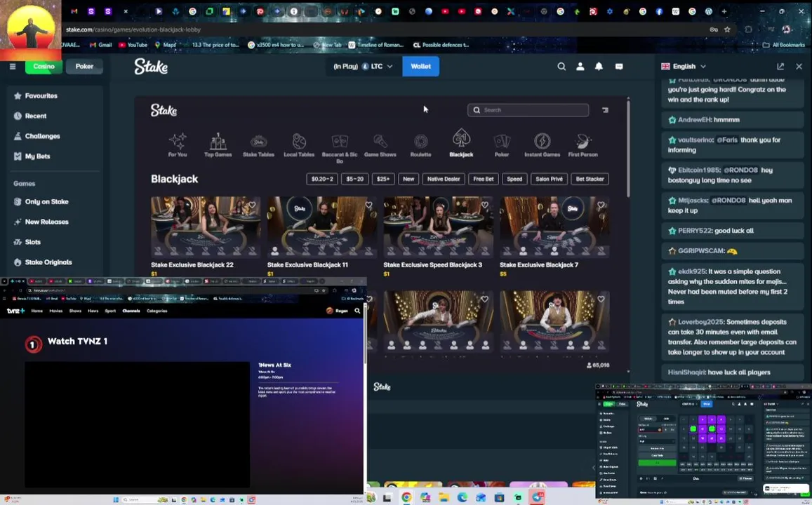Image resolution: width=812 pixels, height=505 pixels.
Task: Switch to the Roulette category
Action: [x=420, y=145]
